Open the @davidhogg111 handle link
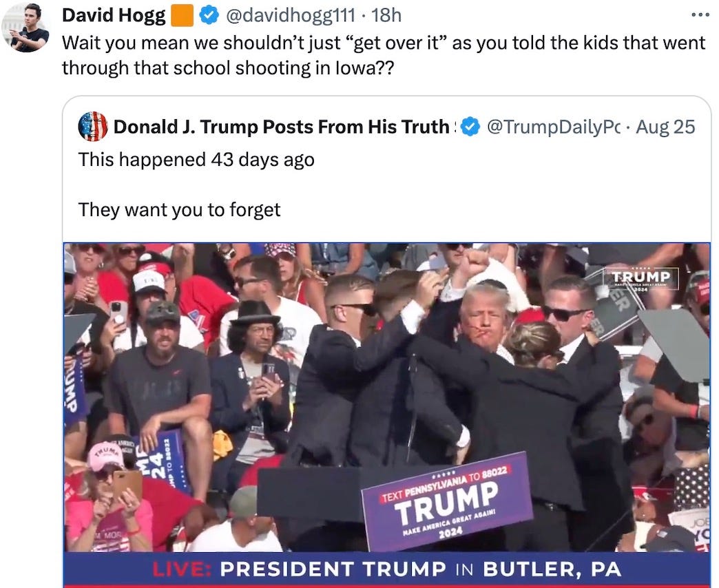Screen dimensions: 719x588 (x=291, y=16)
